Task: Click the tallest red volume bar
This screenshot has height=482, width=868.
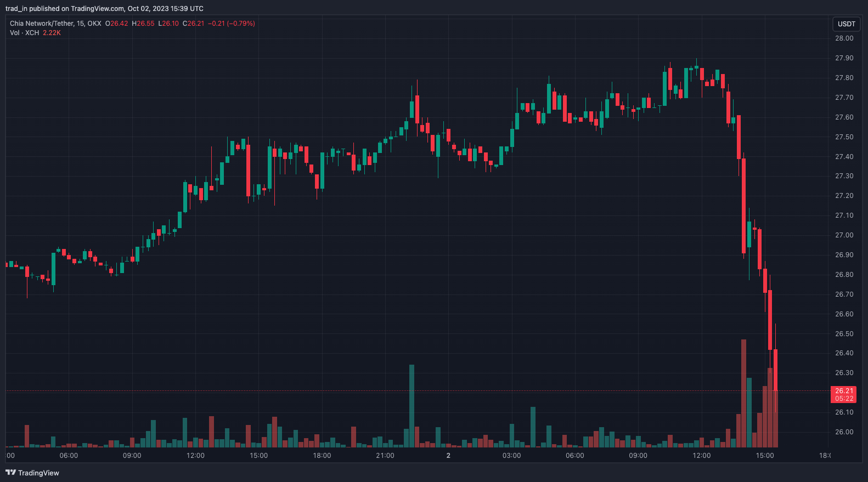Action: tap(743, 395)
